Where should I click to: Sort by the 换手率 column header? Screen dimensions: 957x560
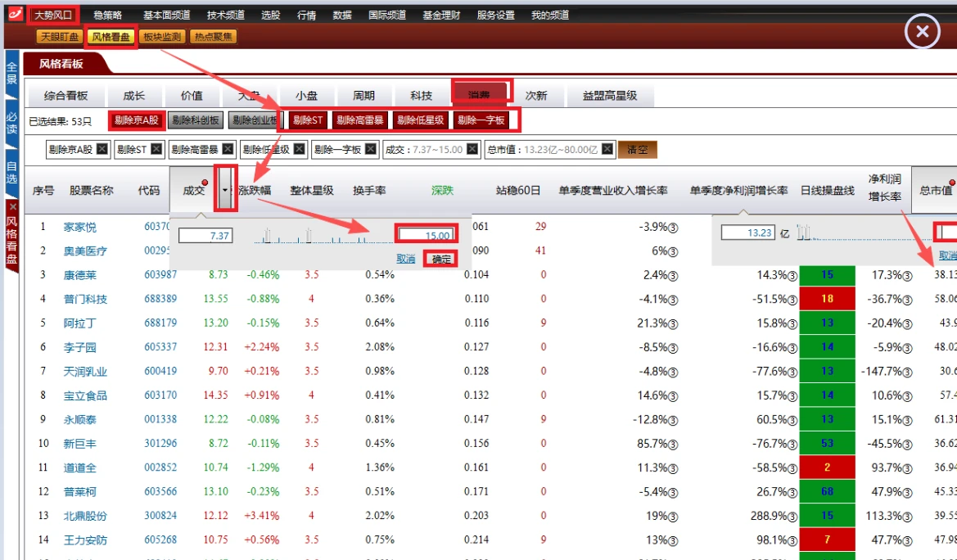pyautogui.click(x=369, y=191)
